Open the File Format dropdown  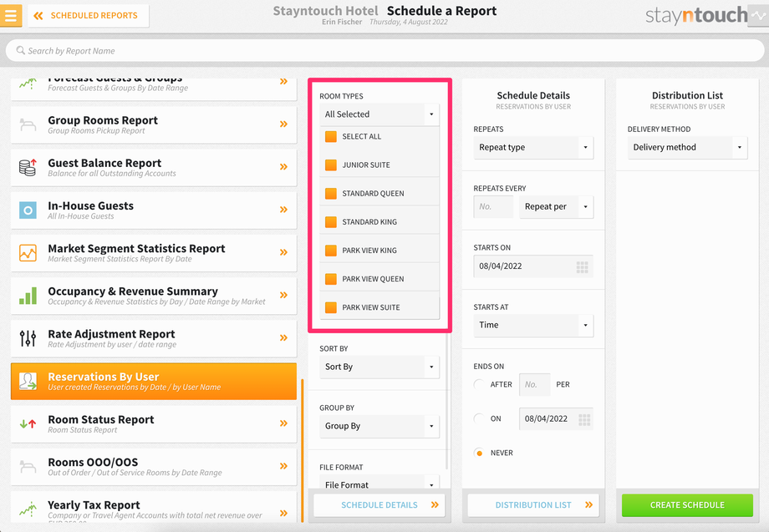[x=379, y=483]
